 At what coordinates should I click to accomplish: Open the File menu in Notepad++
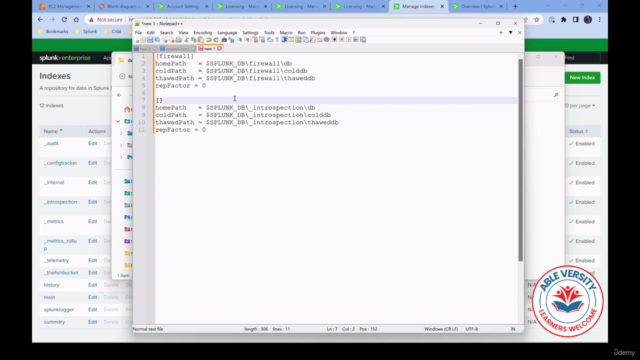pyautogui.click(x=138, y=33)
